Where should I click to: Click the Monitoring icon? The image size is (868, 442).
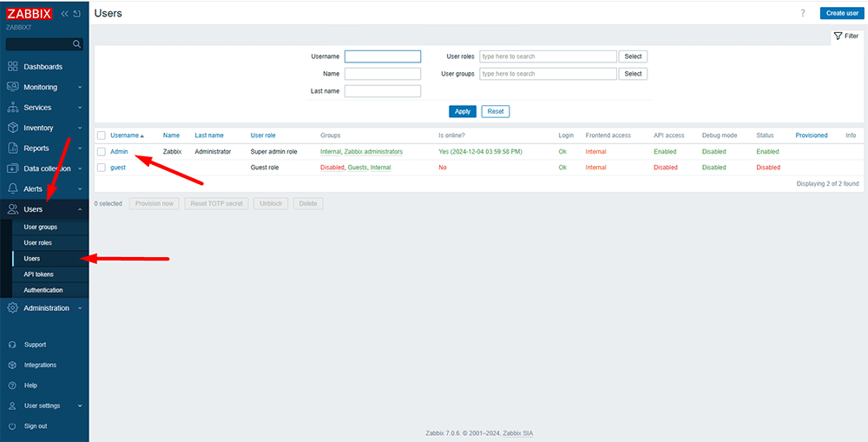(13, 87)
